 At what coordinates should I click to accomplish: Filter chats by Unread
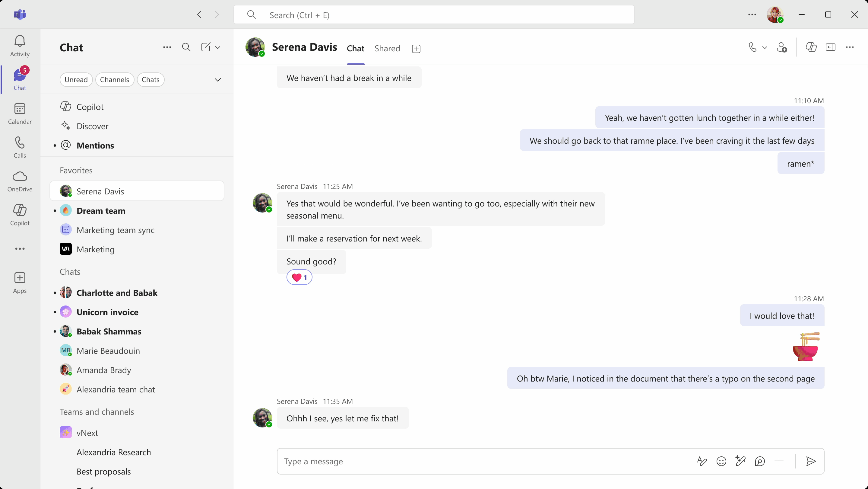point(76,80)
